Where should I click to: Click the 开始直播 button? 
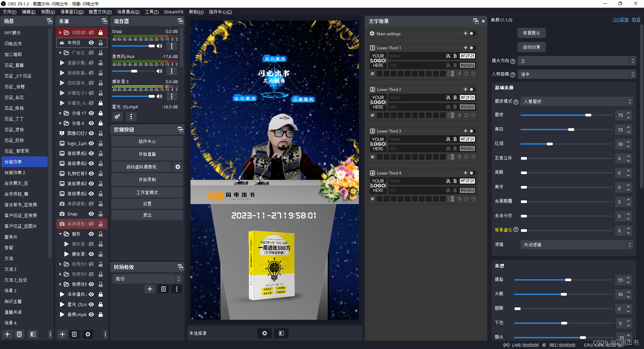147,154
